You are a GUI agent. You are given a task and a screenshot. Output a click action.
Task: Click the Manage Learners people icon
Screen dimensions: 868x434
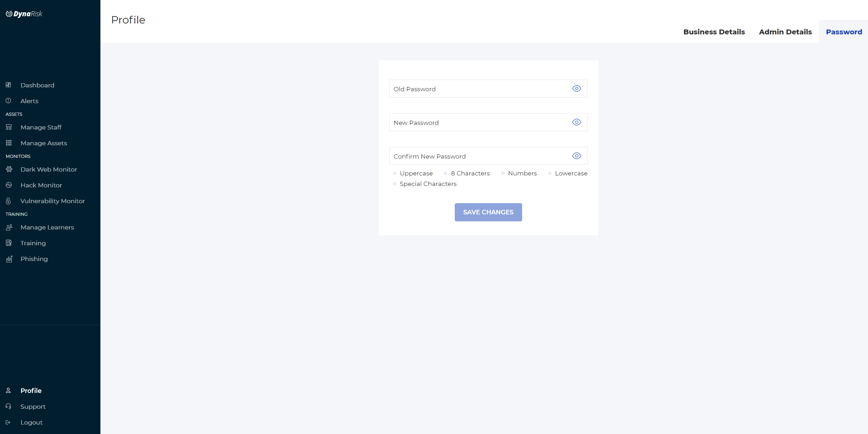tap(9, 227)
